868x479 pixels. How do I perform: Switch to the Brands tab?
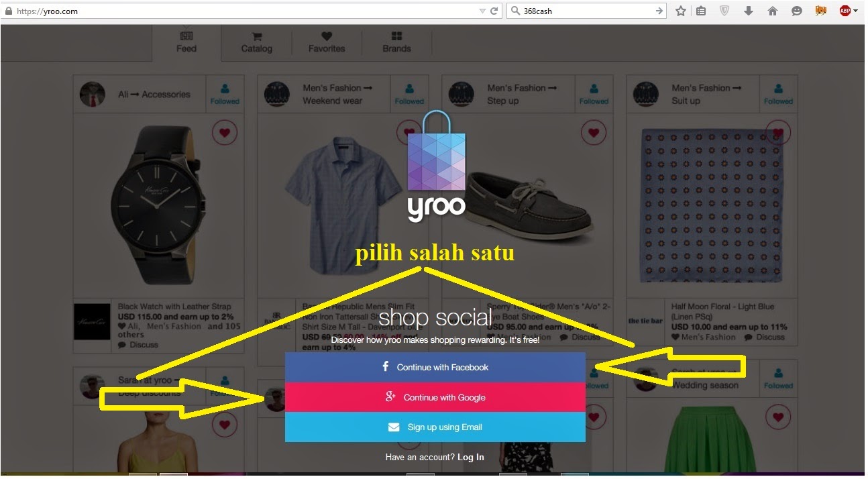pos(396,42)
